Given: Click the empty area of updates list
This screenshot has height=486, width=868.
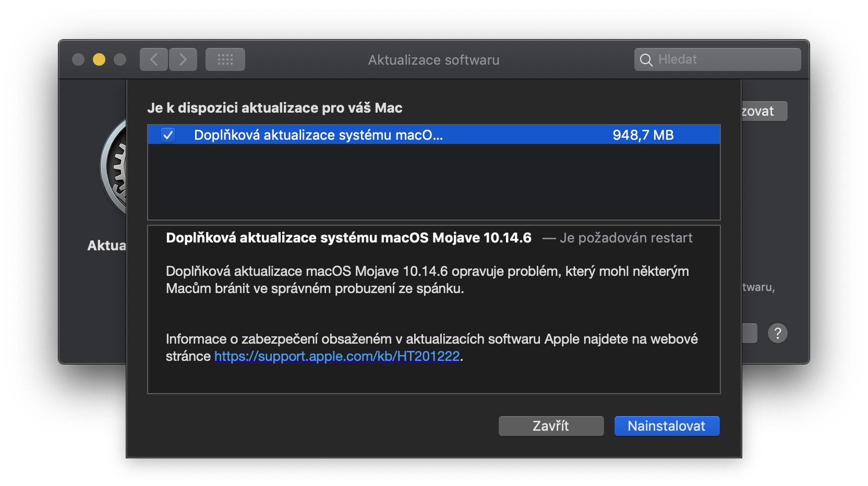Looking at the screenshot, I should point(433,181).
